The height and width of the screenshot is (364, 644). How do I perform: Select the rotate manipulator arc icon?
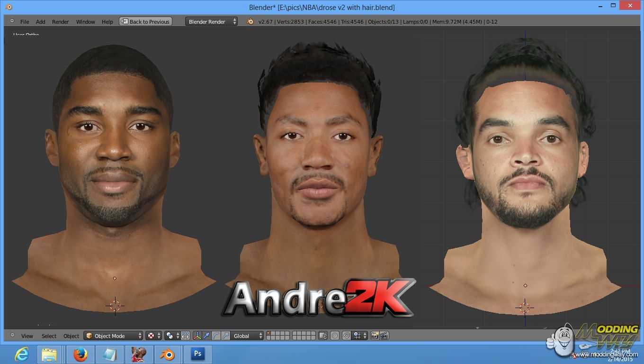(216, 336)
